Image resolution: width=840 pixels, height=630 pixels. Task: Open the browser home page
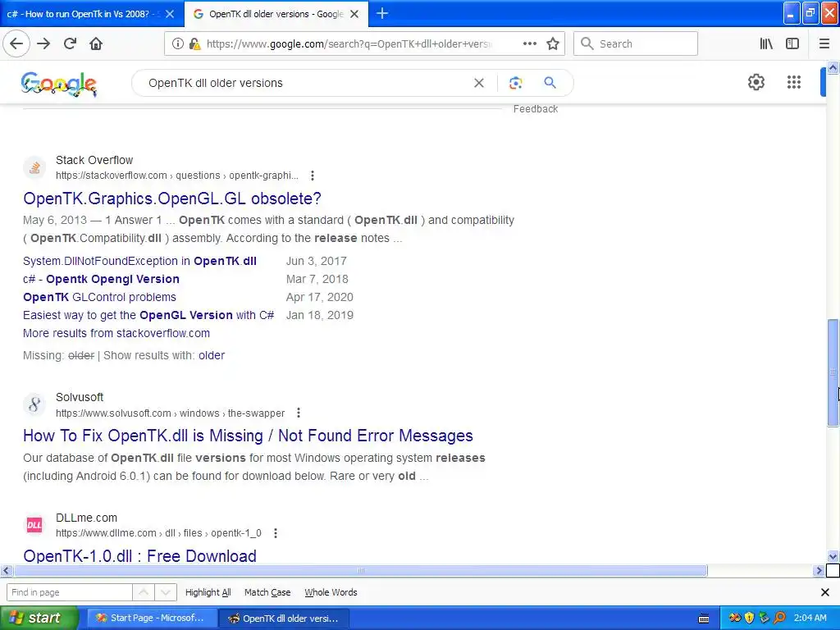96,43
